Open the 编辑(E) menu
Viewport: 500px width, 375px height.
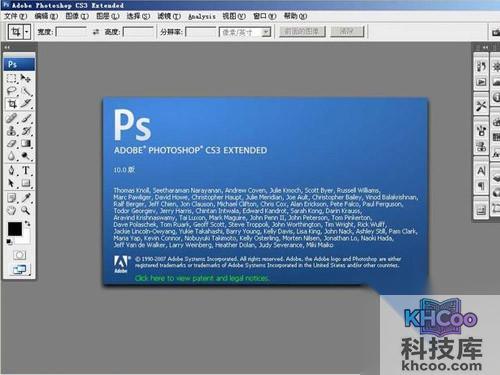(x=46, y=16)
